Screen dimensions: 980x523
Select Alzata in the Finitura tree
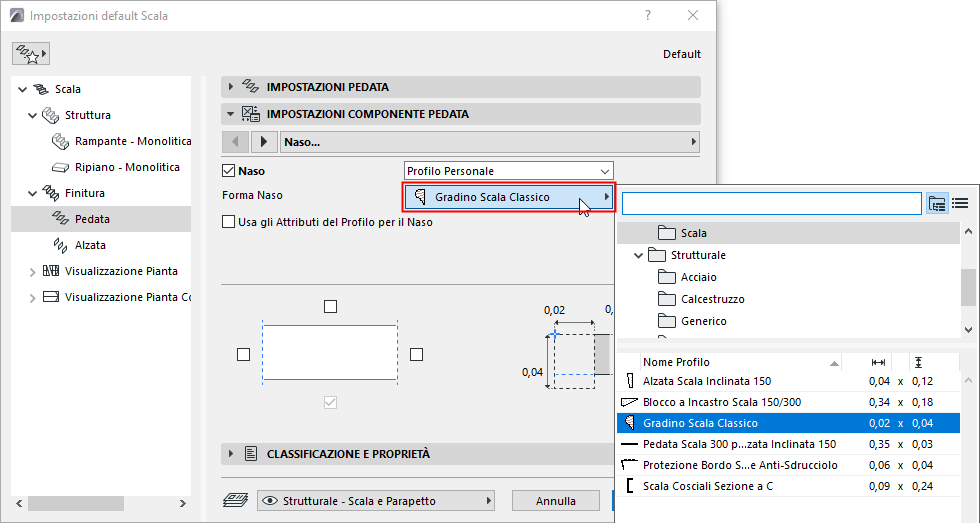coord(91,245)
